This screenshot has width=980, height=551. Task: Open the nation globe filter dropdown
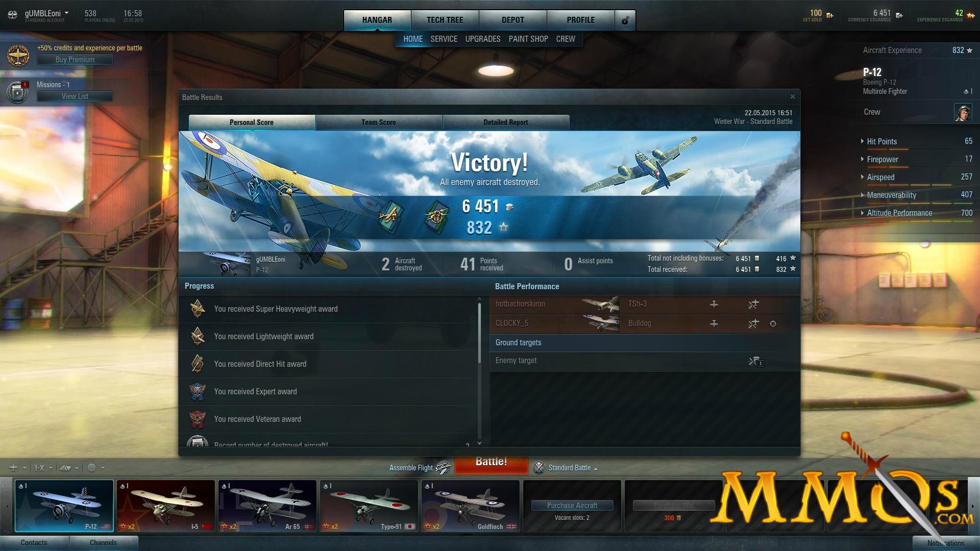coord(96,467)
